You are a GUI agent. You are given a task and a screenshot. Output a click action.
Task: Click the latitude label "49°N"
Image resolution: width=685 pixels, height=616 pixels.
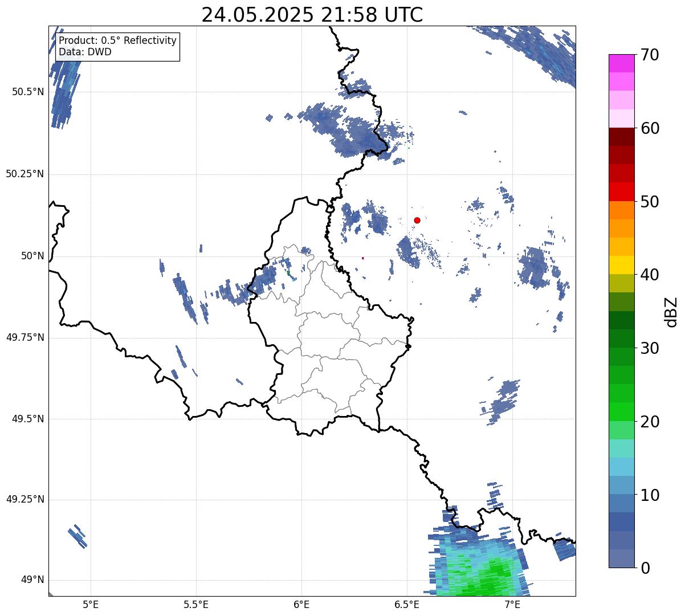click(x=32, y=580)
